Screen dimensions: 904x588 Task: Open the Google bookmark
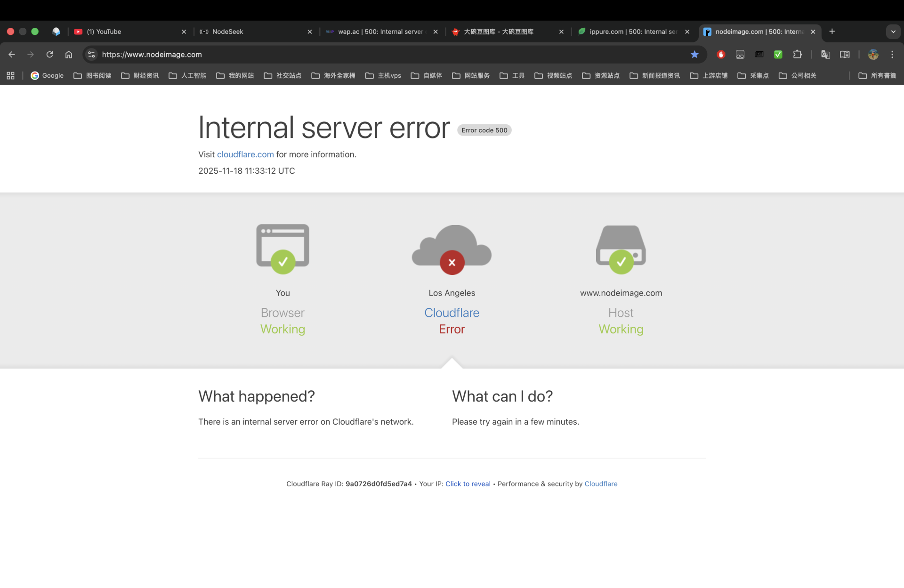[x=47, y=75]
